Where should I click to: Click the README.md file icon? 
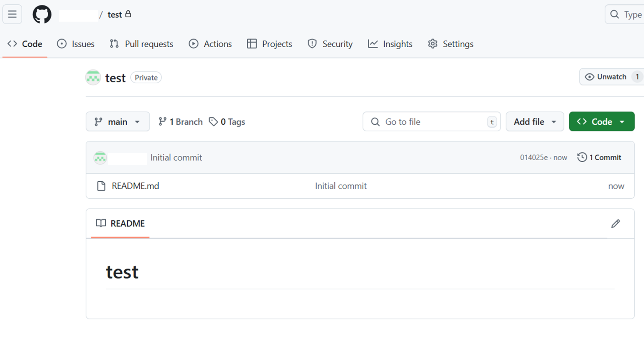pyautogui.click(x=101, y=186)
